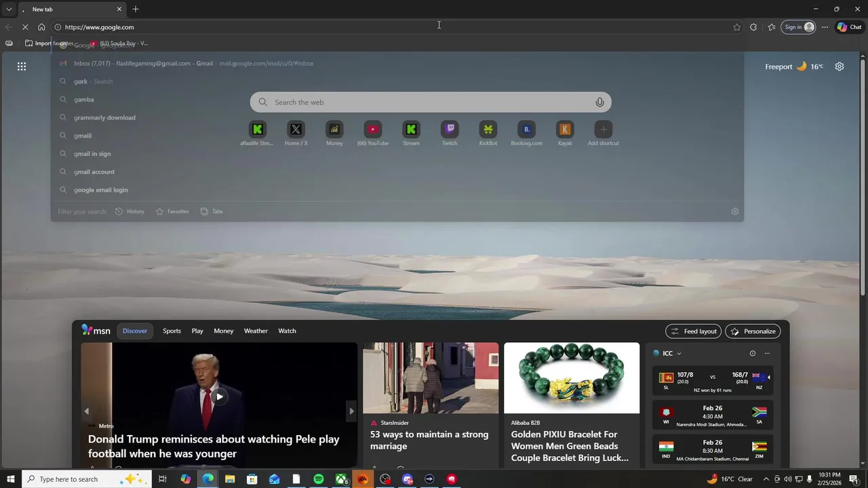Click the msn logo
This screenshot has width=868, height=488.
click(96, 331)
